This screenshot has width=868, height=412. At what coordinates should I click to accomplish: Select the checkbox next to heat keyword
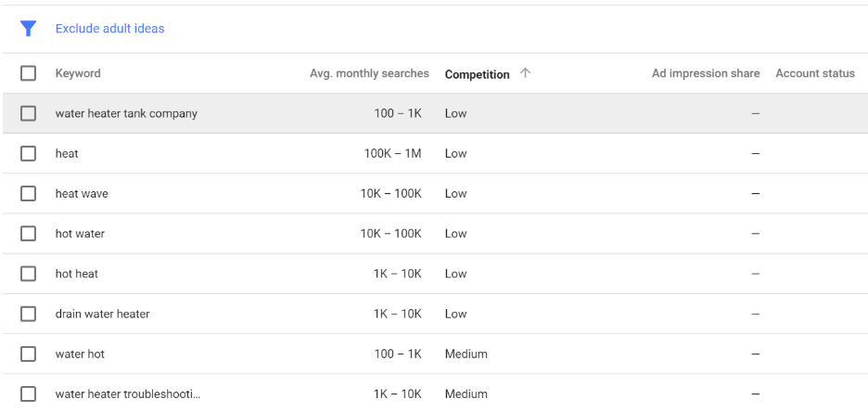point(28,153)
